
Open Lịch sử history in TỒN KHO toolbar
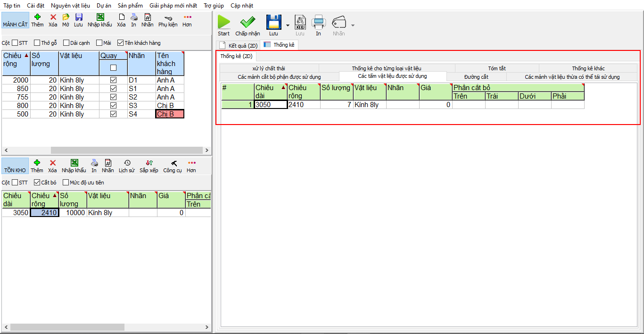127,163
